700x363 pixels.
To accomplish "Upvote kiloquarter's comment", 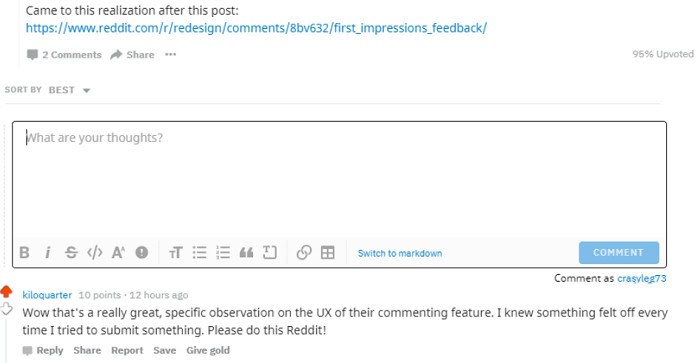I will [6, 292].
